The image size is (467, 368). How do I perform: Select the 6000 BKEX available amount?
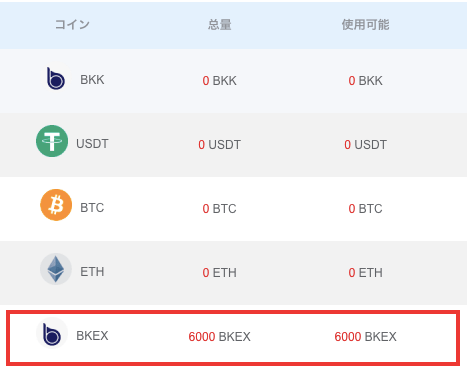365,337
